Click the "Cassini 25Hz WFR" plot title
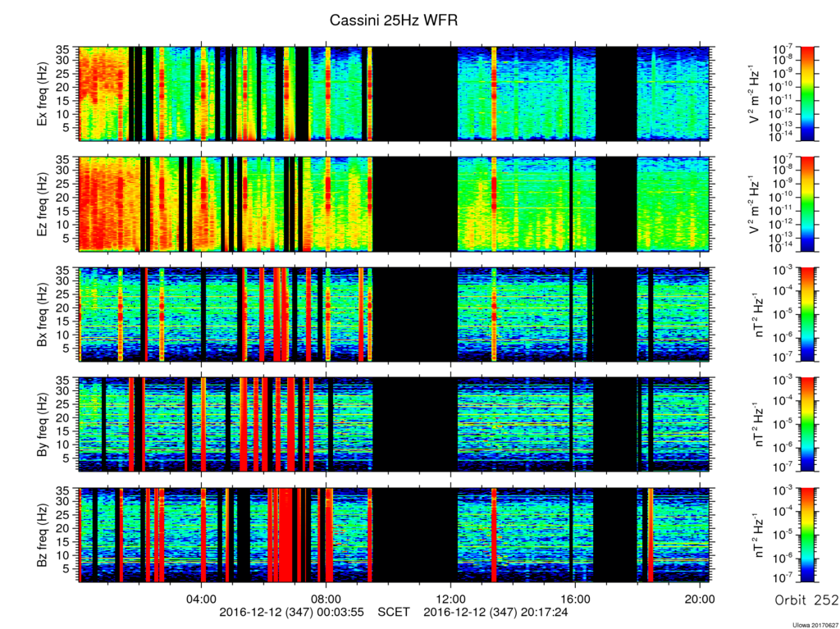Screen dimensions: 840x629 394,21
